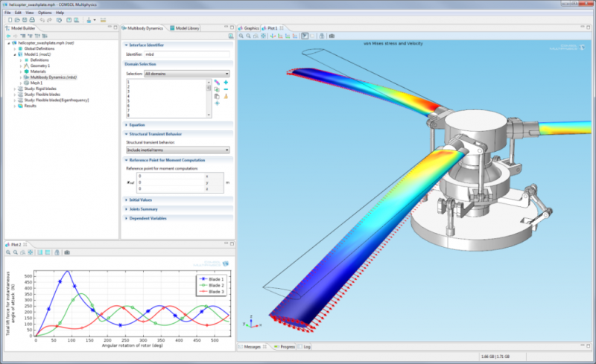The height and width of the screenshot is (364, 596).
Task: Click the Redo arrow icon
Action: 49,20
